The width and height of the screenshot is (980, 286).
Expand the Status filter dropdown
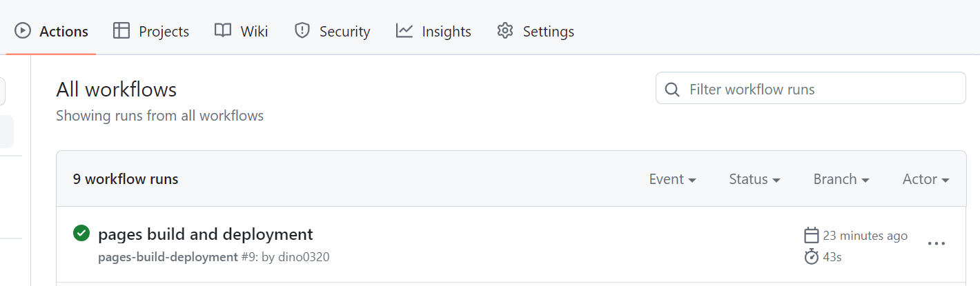pos(754,179)
